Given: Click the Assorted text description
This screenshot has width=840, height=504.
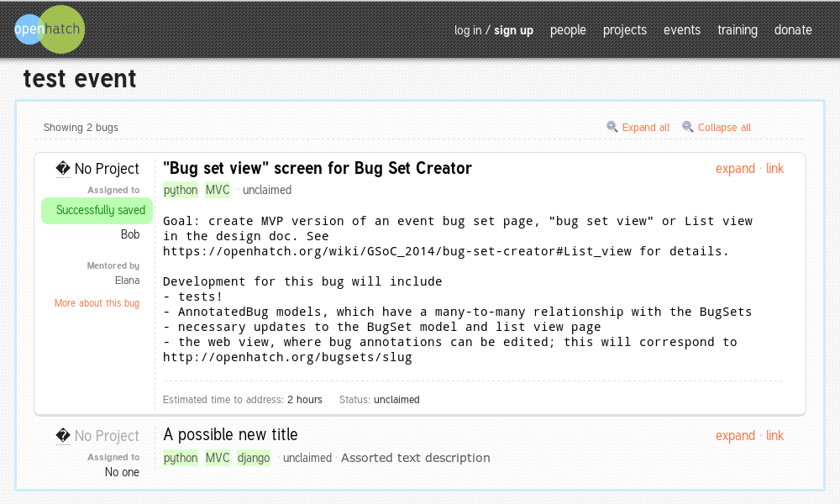Looking at the screenshot, I should tap(416, 458).
